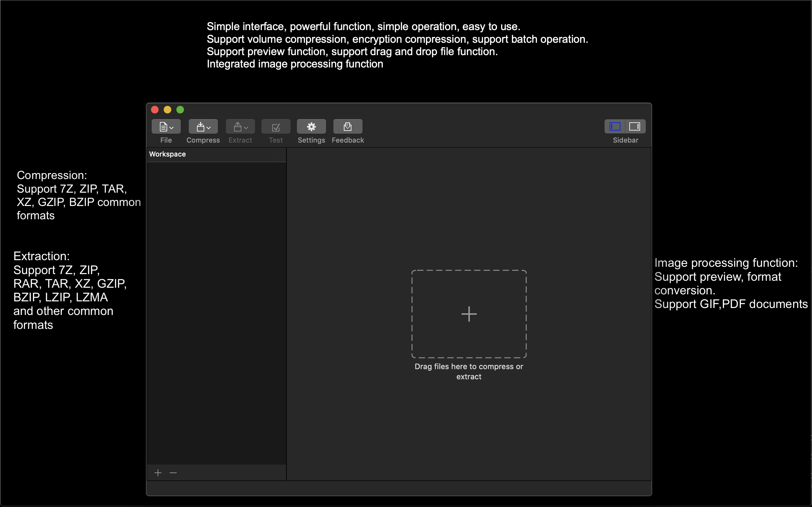Remove workspace item with minus button
Image resolution: width=812 pixels, height=507 pixels.
tap(173, 472)
